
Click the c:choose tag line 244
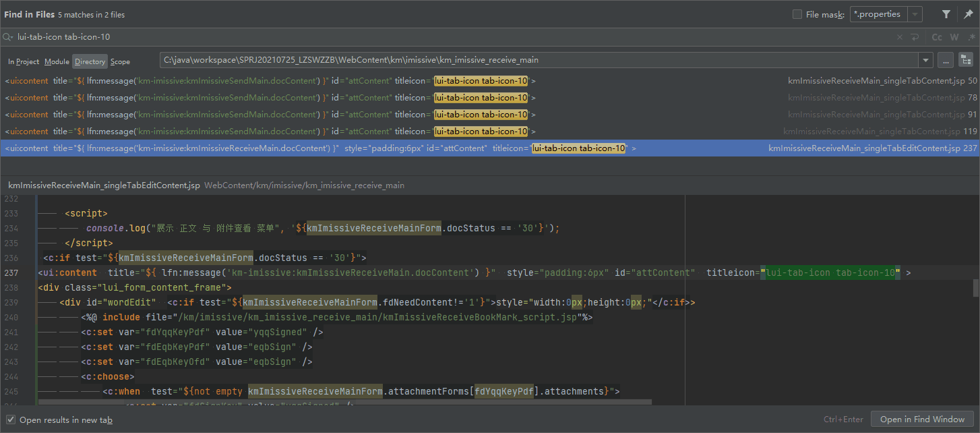pyautogui.click(x=108, y=376)
